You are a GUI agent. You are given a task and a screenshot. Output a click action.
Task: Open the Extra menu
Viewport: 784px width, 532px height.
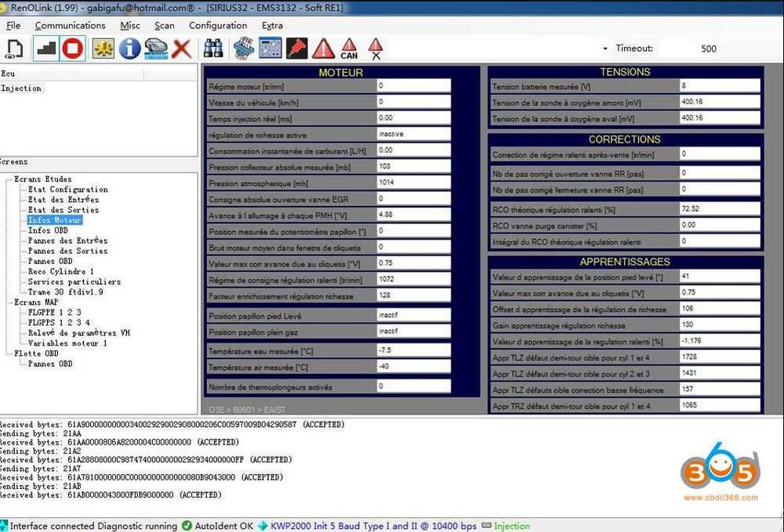[272, 26]
